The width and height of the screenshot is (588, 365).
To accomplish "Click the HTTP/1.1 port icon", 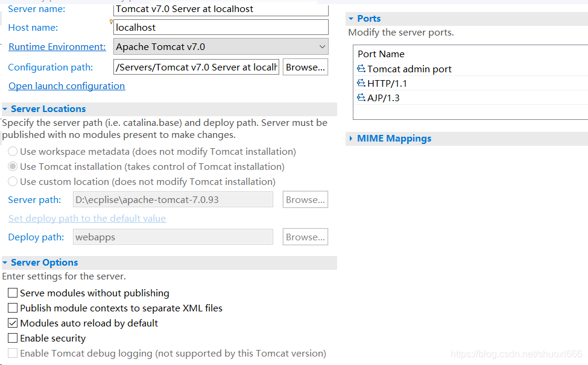I will [361, 83].
